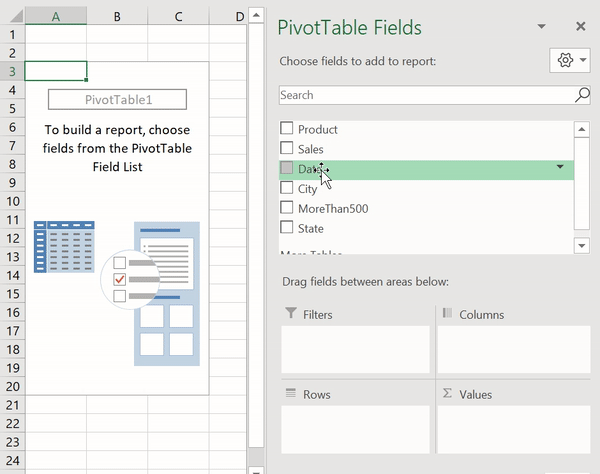Enable the Sales field checkbox
600x474 pixels.
point(287,149)
